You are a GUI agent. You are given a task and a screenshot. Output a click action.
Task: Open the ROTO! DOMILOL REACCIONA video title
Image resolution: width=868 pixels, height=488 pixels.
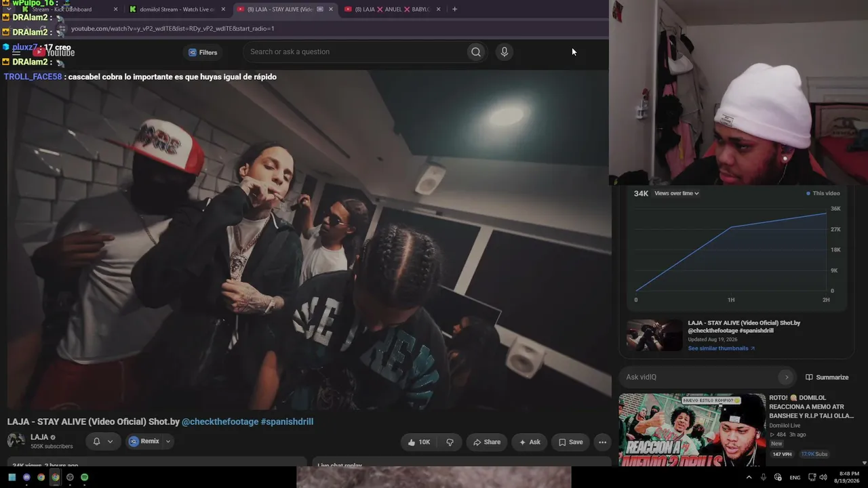(x=812, y=407)
